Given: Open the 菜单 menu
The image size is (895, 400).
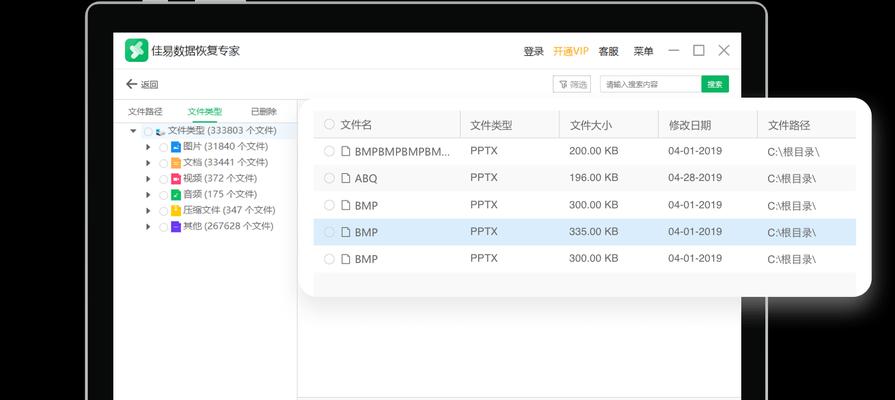Looking at the screenshot, I should coord(643,51).
